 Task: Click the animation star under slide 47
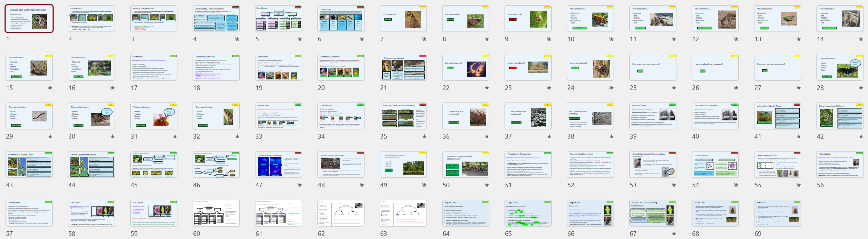tap(300, 185)
